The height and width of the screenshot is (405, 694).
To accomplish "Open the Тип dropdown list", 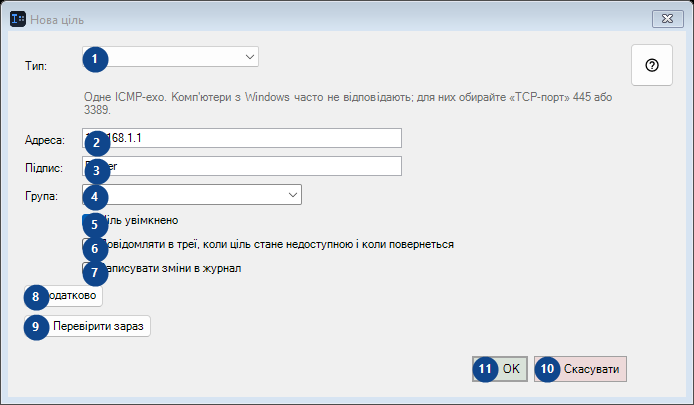I will pyautogui.click(x=170, y=57).
